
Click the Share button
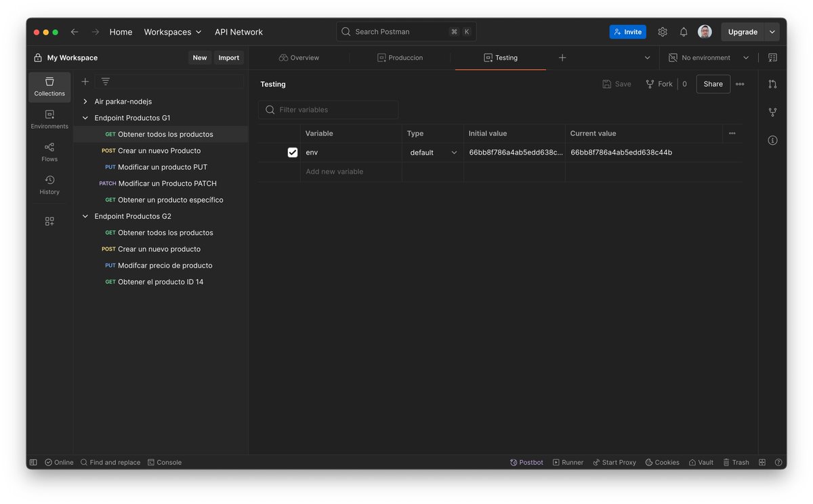[x=713, y=84]
